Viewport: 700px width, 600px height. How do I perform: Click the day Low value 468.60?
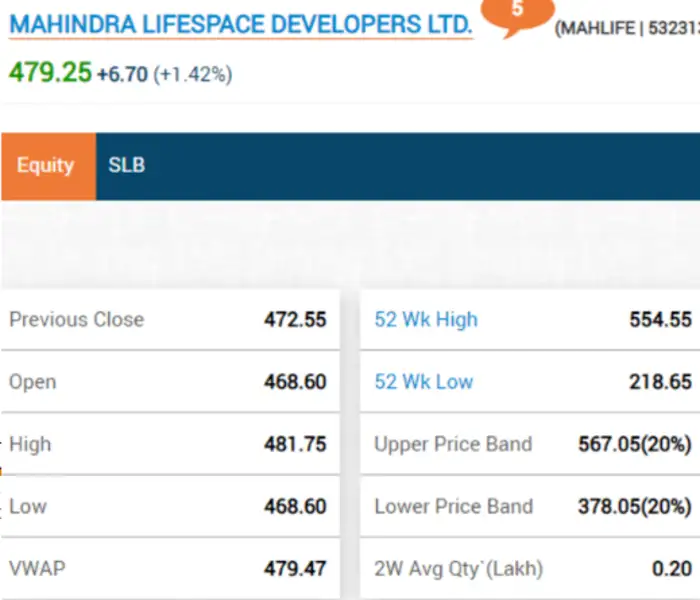click(x=295, y=506)
